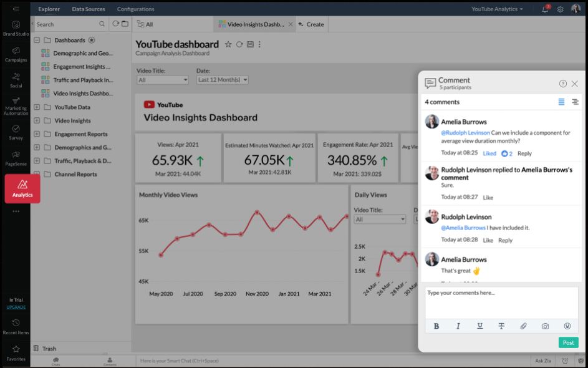Image resolution: width=588 pixels, height=368 pixels.
Task: Open settings gear in top bar
Action: pos(560,9)
